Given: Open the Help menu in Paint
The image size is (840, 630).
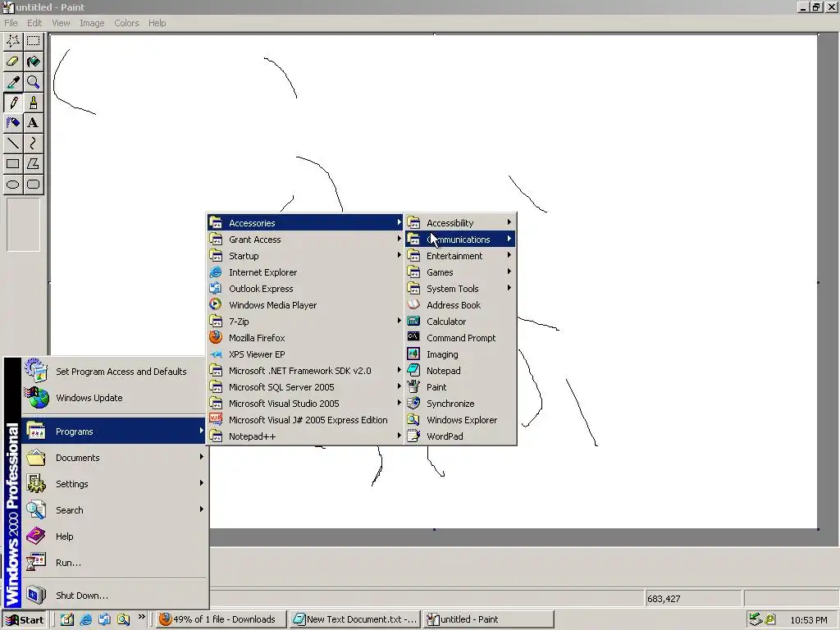Looking at the screenshot, I should pos(157,23).
